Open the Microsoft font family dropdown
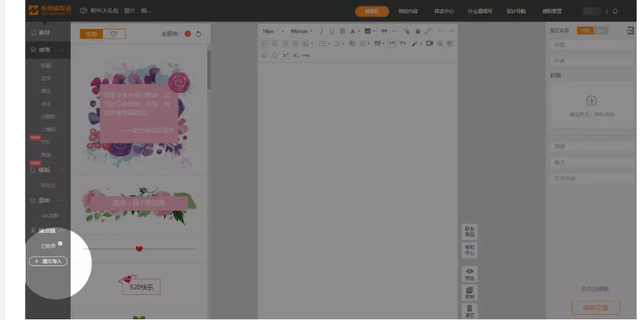The height and width of the screenshot is (320, 644). coord(301,32)
